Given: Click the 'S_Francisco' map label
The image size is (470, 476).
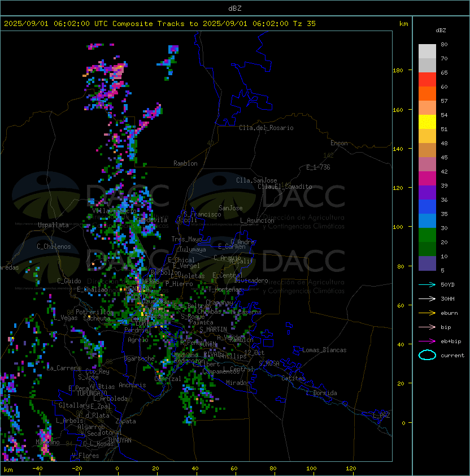Looking at the screenshot, I should 202,214.
